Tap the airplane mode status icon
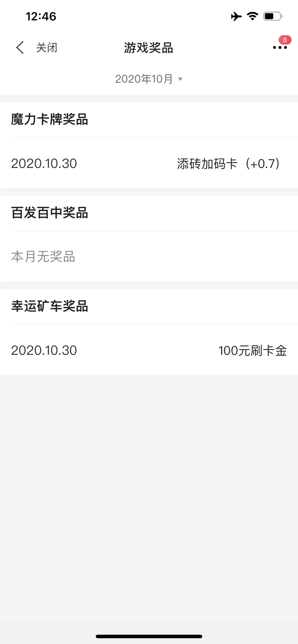This screenshot has height=644, width=298. coord(236,17)
